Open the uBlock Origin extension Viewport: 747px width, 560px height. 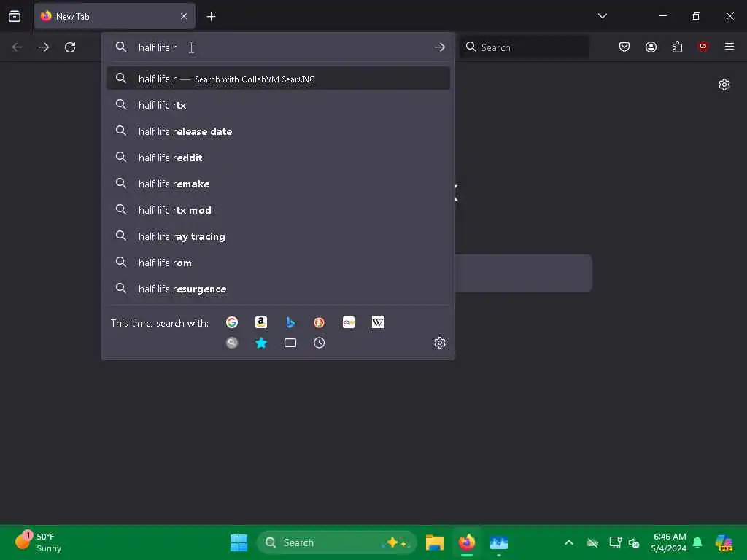[x=703, y=47]
